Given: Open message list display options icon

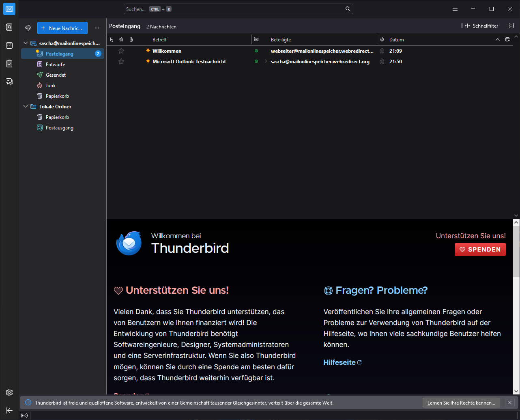Looking at the screenshot, I should [x=511, y=26].
